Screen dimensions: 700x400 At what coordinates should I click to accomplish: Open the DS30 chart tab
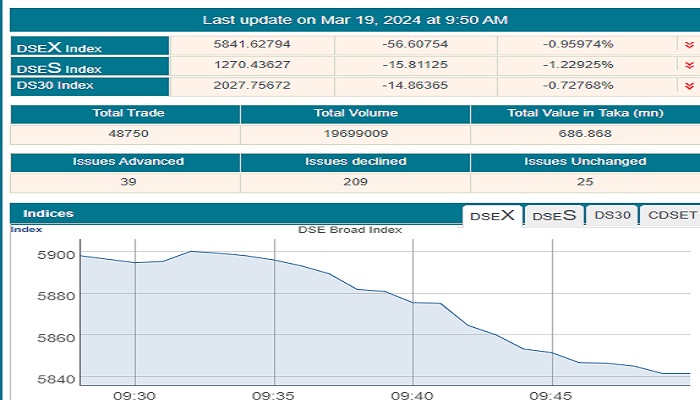click(612, 215)
